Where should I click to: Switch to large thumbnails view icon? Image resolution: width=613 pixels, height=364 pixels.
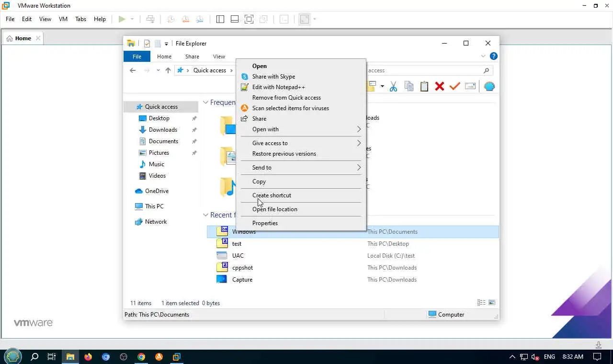pyautogui.click(x=491, y=303)
